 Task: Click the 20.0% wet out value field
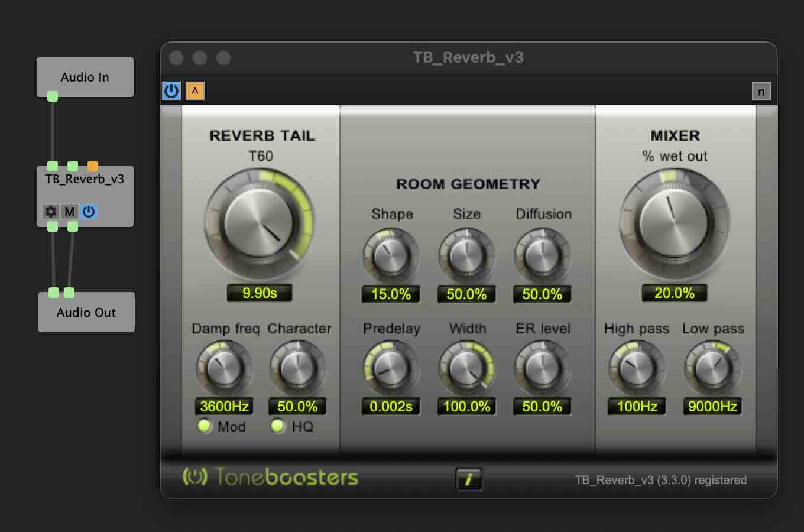pyautogui.click(x=674, y=293)
